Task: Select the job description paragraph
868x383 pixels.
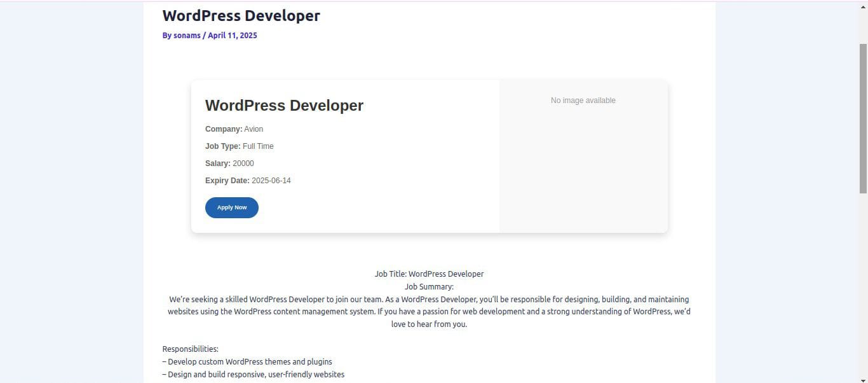Action: [x=429, y=311]
